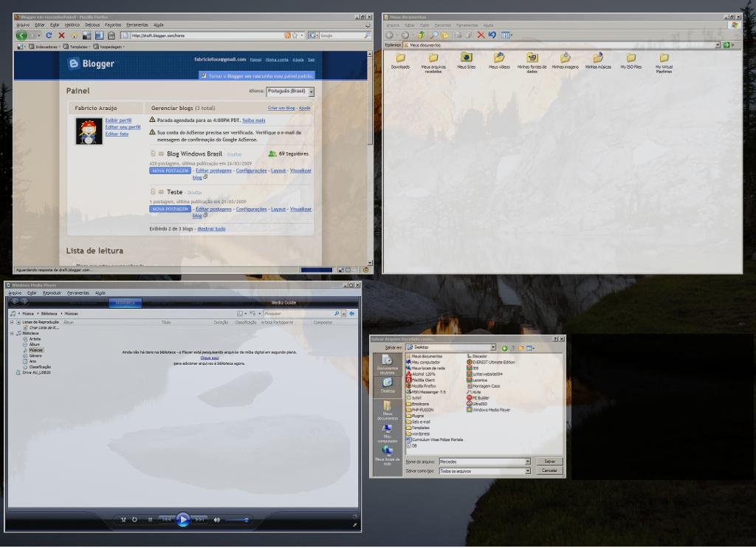
Task: Open the My Virtual Machines folder
Action: click(x=664, y=64)
